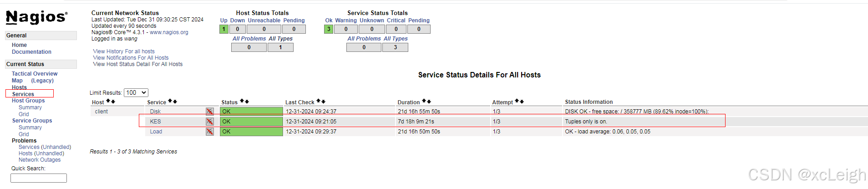Open Tactical Overview

click(35, 74)
